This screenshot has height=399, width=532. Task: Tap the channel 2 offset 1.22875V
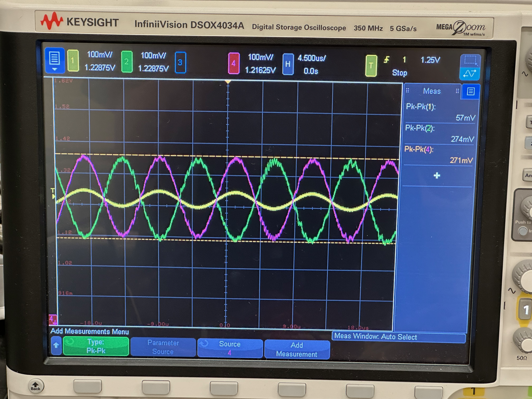pos(153,68)
